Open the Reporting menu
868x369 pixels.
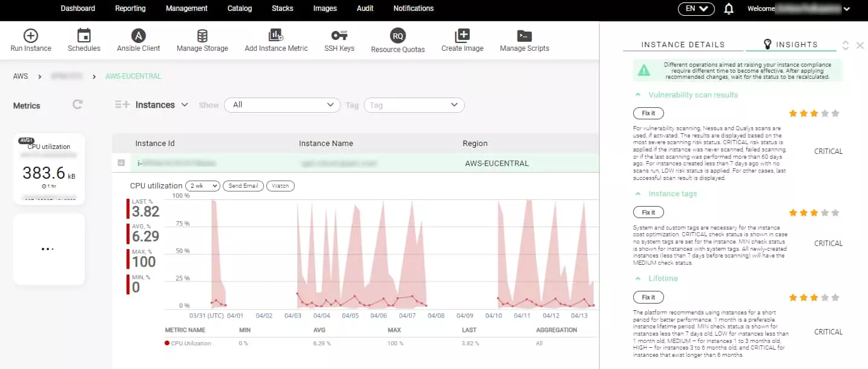click(130, 8)
